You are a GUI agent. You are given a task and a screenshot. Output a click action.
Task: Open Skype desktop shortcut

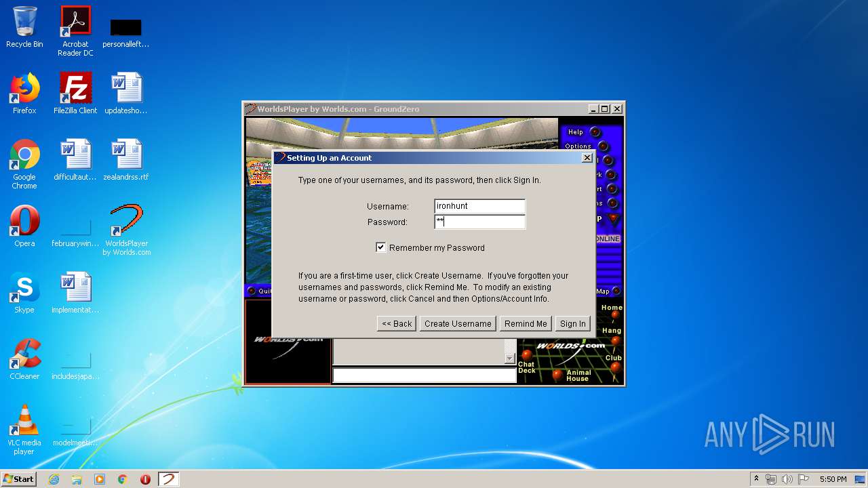[x=24, y=293]
